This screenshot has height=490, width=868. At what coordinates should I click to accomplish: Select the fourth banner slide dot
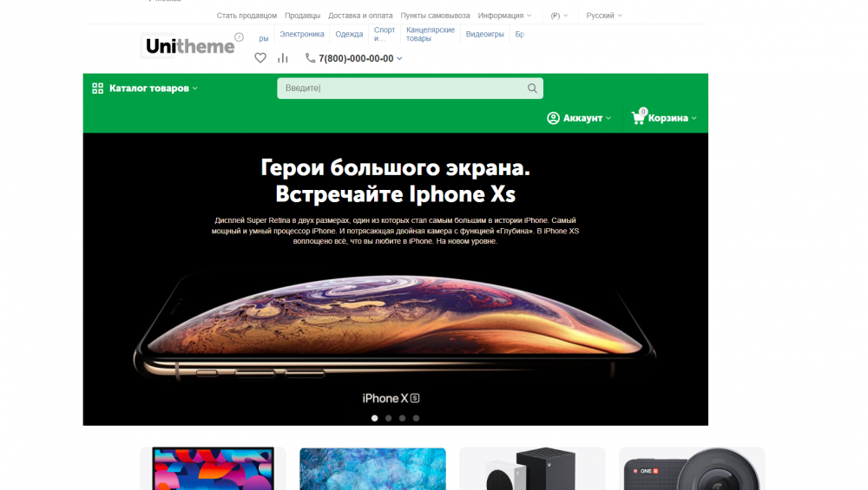(x=417, y=418)
